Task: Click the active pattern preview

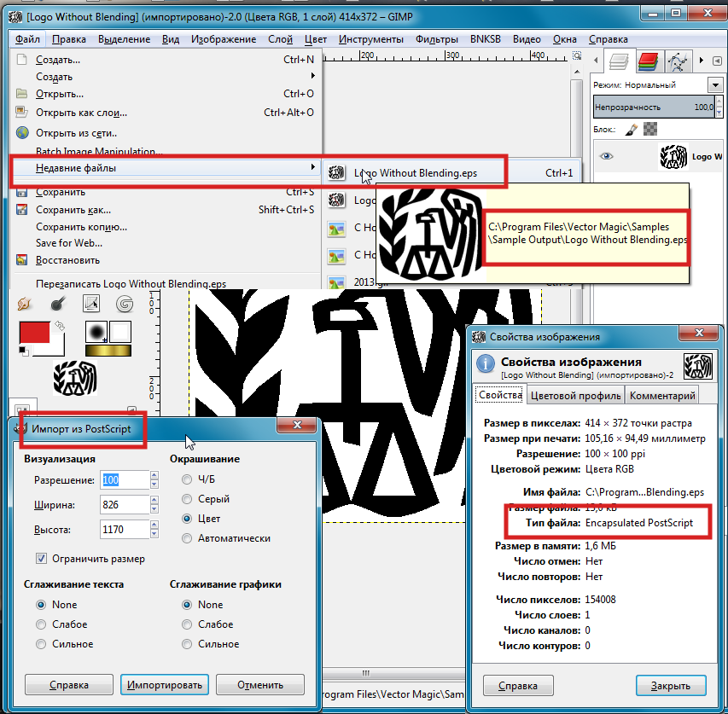Action: [x=120, y=332]
